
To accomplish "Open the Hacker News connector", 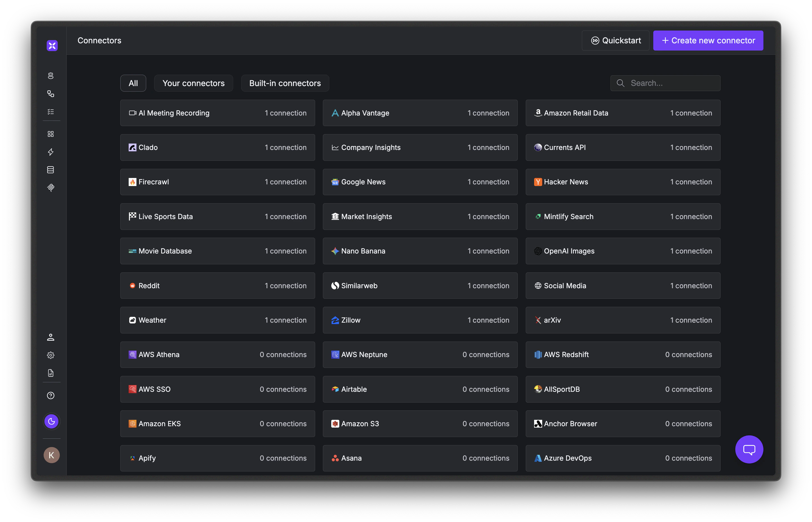I will (x=623, y=182).
